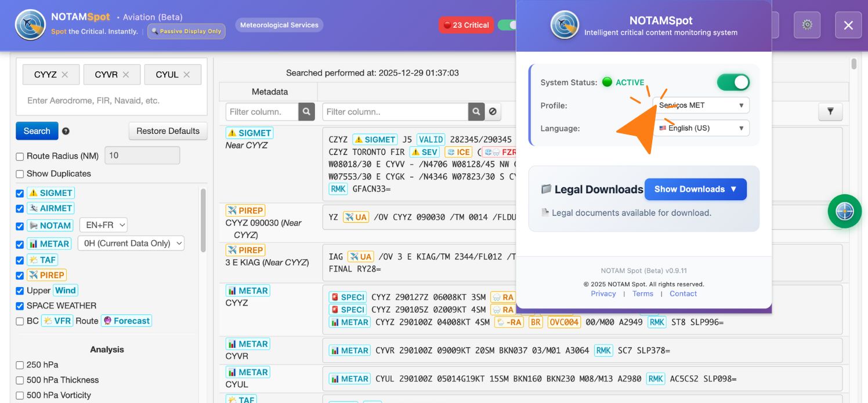Click the green compass floating button
This screenshot has height=403, width=868.
click(844, 211)
